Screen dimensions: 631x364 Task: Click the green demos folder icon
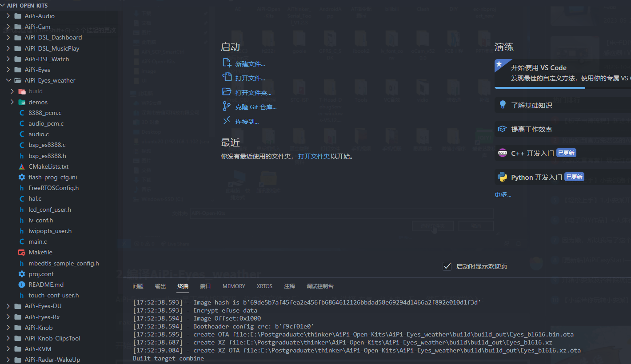point(22,102)
